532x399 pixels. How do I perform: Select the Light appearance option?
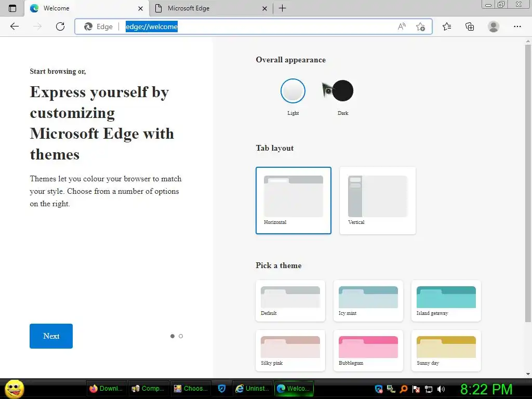293,91
